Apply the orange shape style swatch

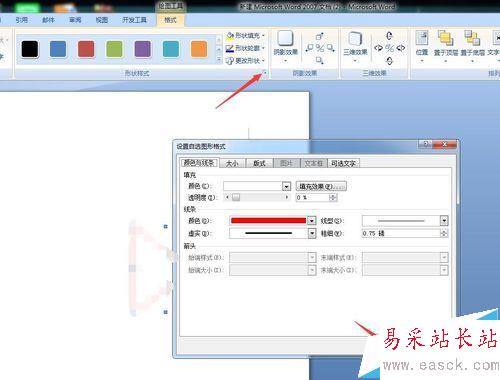[199, 49]
